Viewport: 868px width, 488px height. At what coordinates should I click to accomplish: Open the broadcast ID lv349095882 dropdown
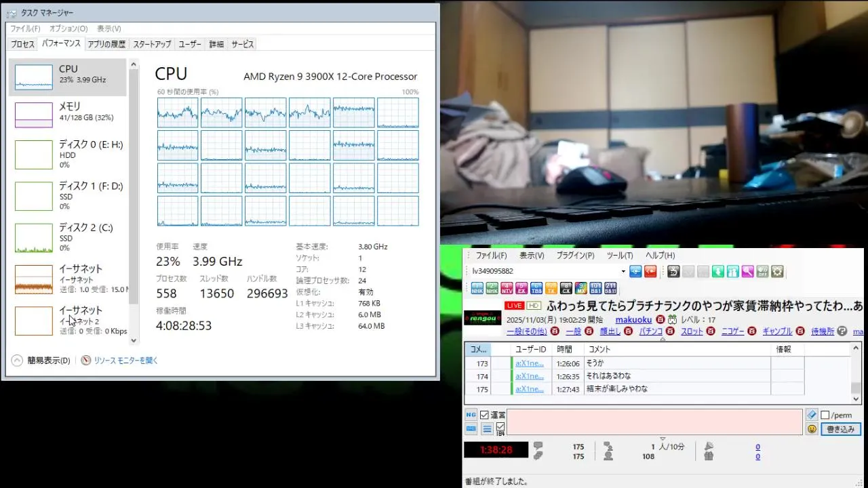623,272
